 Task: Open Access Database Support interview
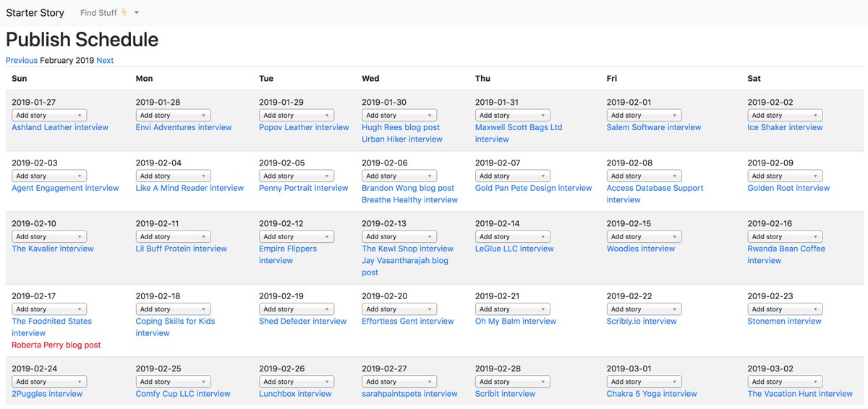[655, 194]
